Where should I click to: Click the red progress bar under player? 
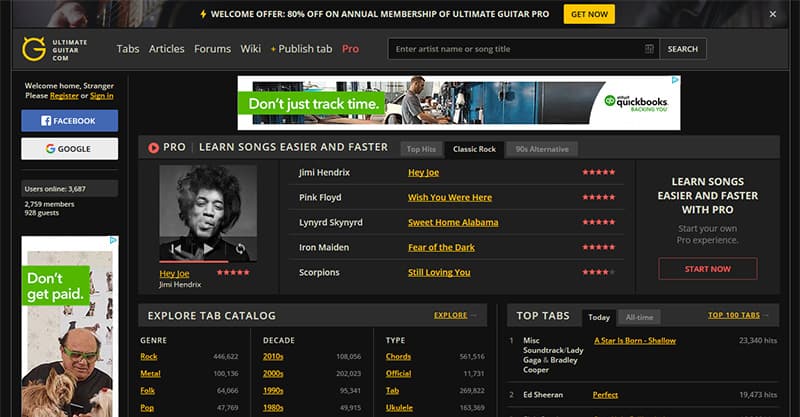(x=194, y=261)
